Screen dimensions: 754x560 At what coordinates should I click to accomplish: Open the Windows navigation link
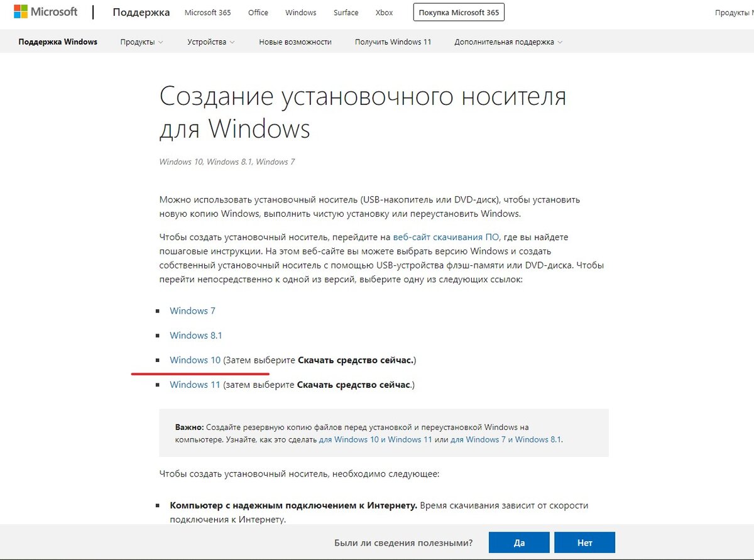pos(301,13)
